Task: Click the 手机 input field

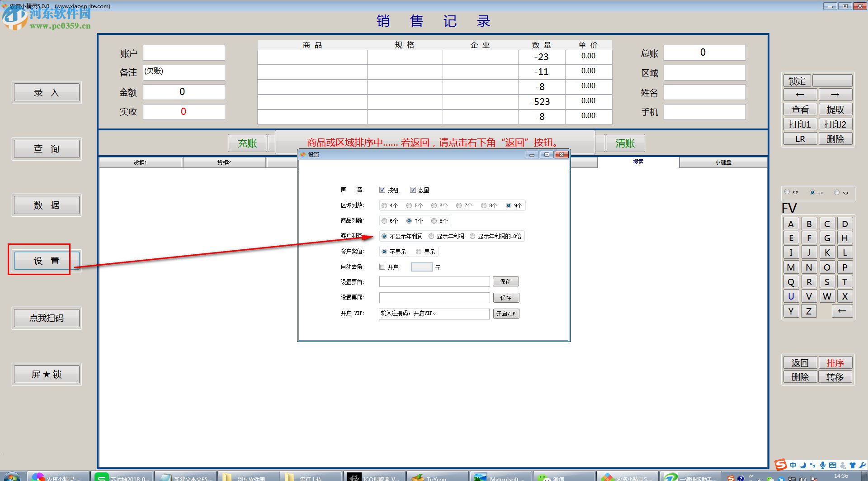Action: pos(704,112)
